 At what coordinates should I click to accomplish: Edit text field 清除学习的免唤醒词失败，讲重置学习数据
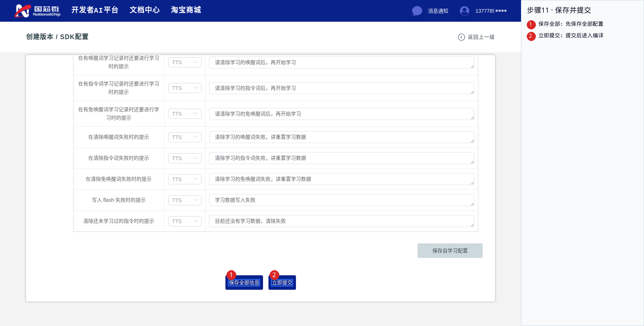342,179
